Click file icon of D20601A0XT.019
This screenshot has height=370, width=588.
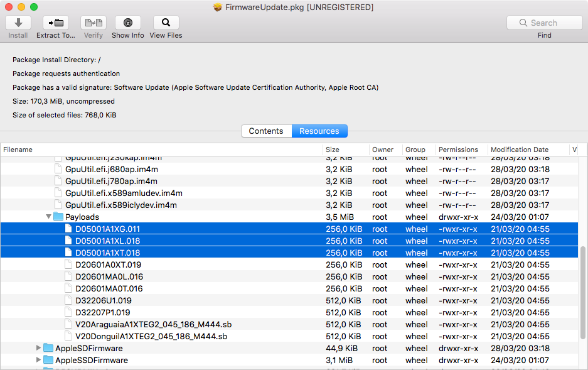(x=68, y=264)
